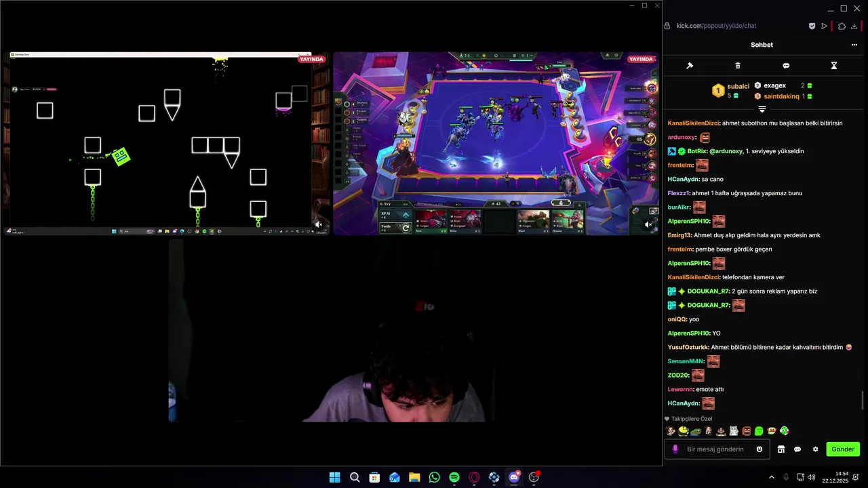Click the shield check icon in address bar
Image resolution: width=868 pixels, height=488 pixels.
tap(812, 26)
